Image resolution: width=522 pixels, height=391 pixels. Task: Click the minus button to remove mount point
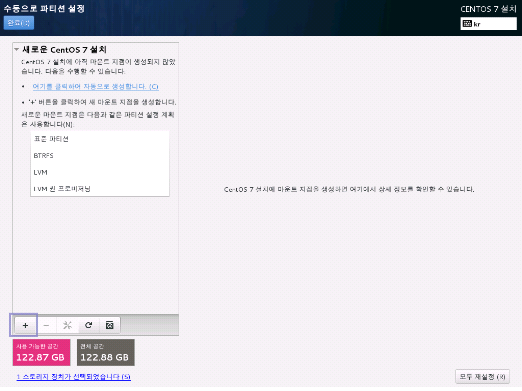click(46, 325)
